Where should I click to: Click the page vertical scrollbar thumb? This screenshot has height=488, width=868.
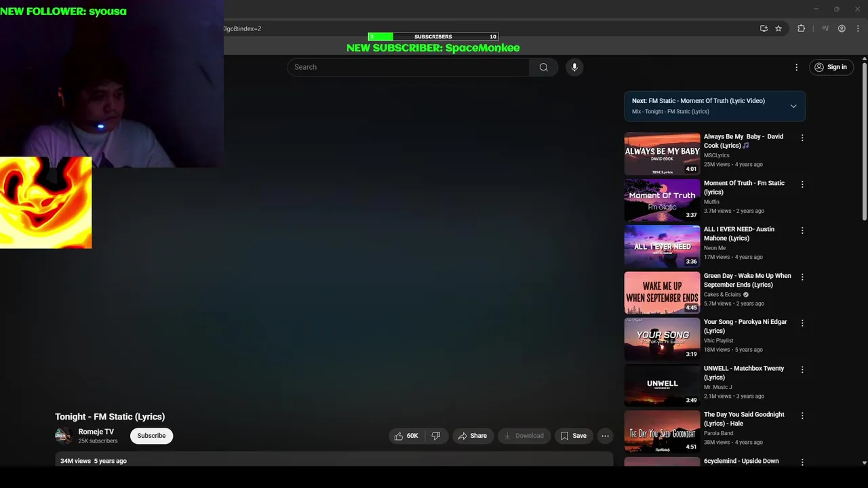(864, 142)
